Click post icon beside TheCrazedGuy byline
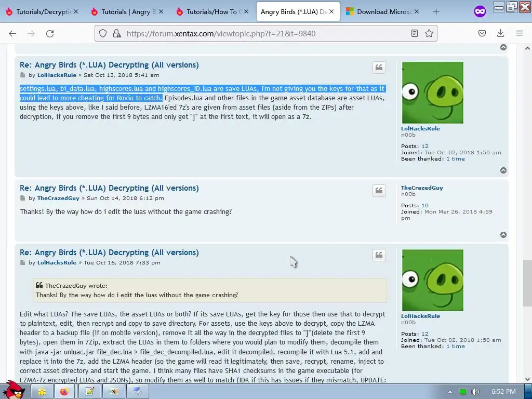532x399 pixels. tap(23, 198)
